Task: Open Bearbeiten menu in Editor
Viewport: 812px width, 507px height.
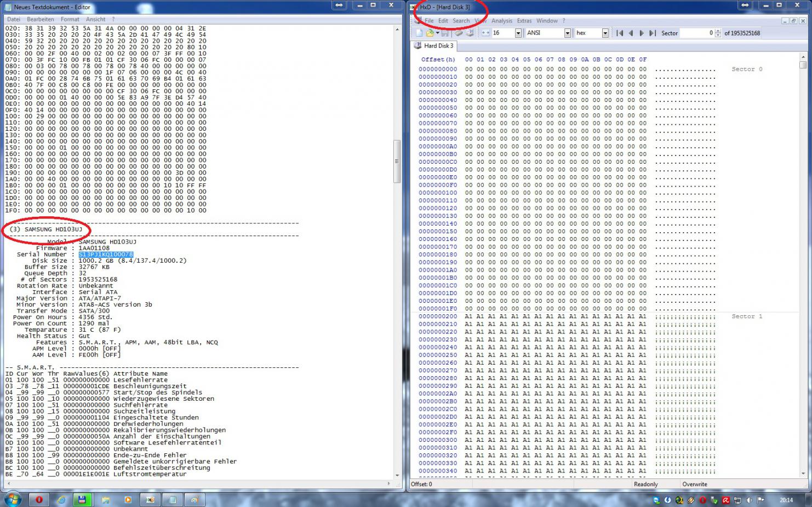Action: pos(41,19)
